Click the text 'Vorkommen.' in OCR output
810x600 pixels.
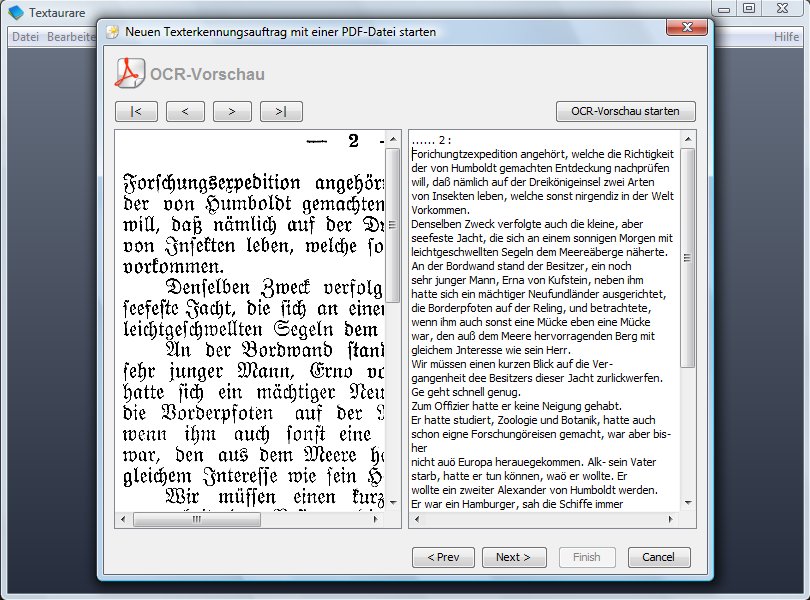440,210
